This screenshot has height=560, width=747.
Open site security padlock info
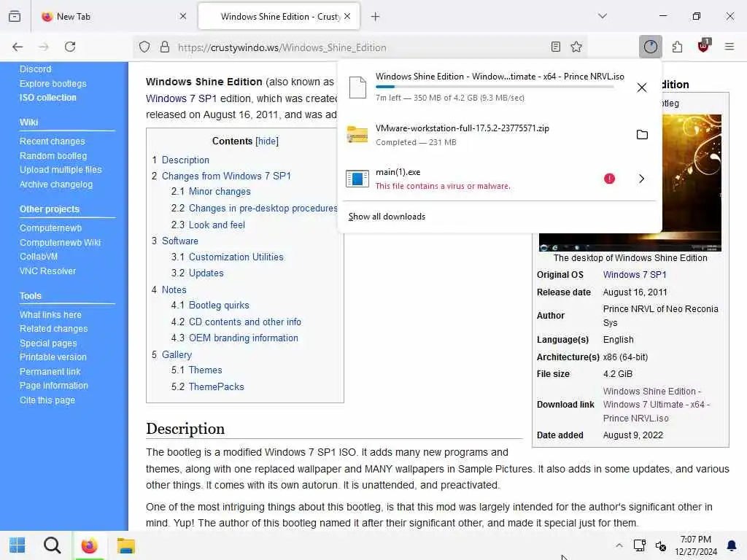tap(164, 47)
